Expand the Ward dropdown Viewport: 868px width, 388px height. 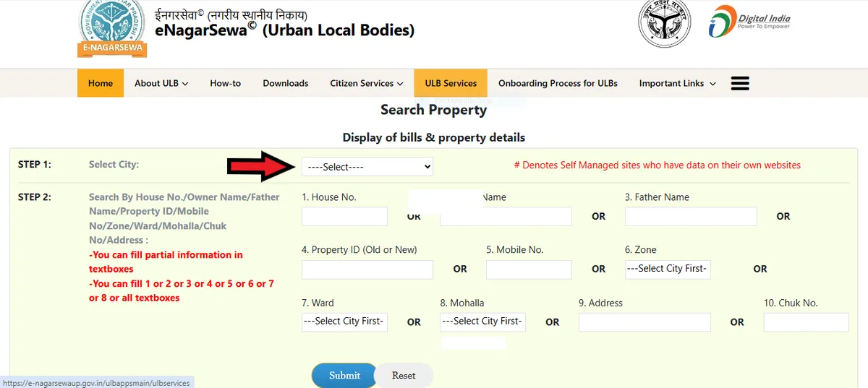coord(344,322)
